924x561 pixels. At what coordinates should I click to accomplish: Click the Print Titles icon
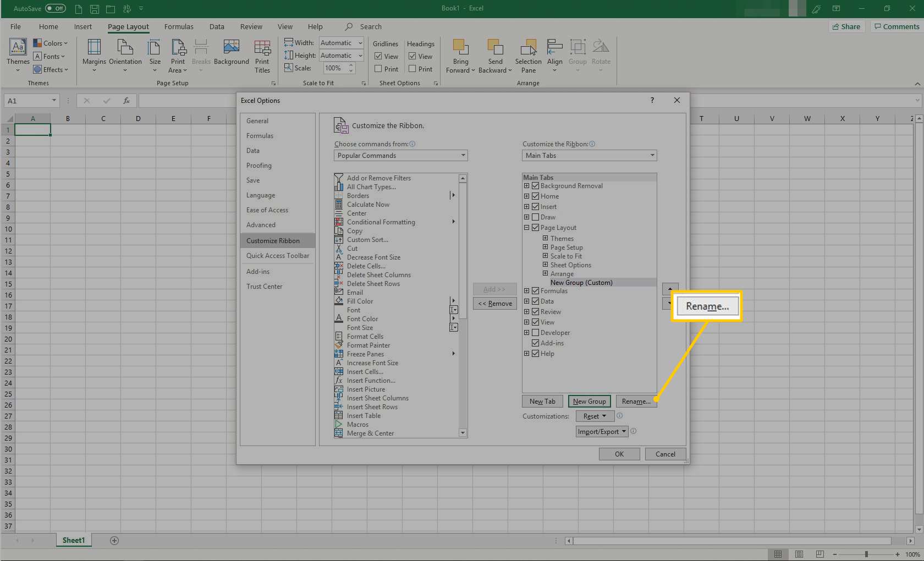(262, 48)
